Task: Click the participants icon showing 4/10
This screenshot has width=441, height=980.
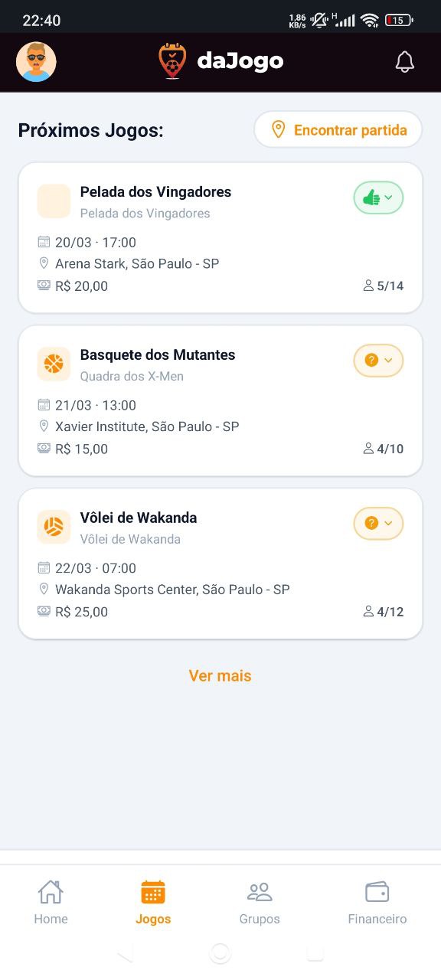Action: (367, 449)
